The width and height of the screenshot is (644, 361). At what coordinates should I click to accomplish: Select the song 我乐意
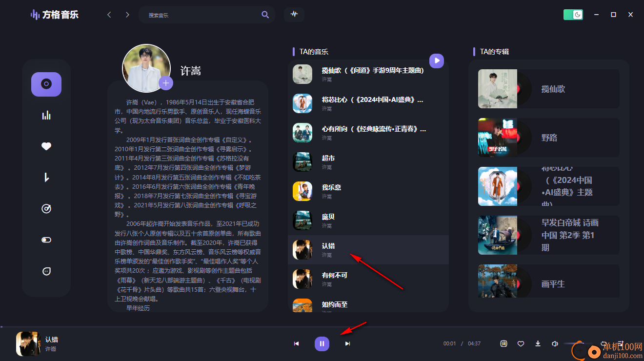[368, 191]
